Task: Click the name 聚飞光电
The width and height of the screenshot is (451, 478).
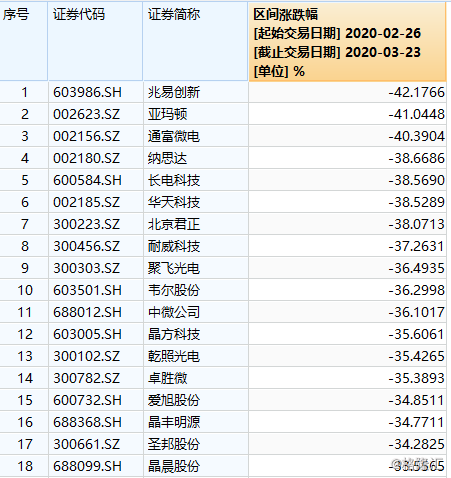Action: click(174, 268)
